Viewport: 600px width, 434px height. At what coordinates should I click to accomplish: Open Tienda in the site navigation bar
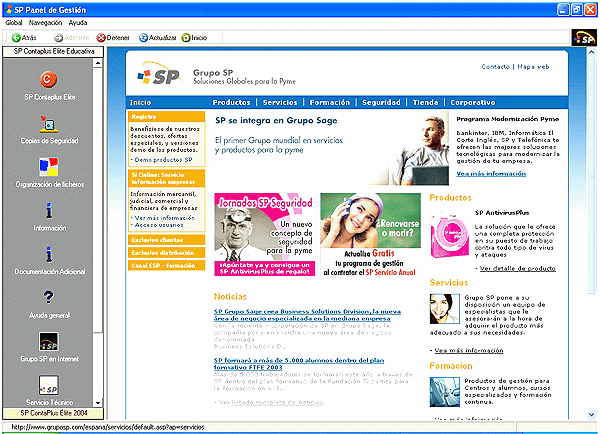tap(425, 102)
